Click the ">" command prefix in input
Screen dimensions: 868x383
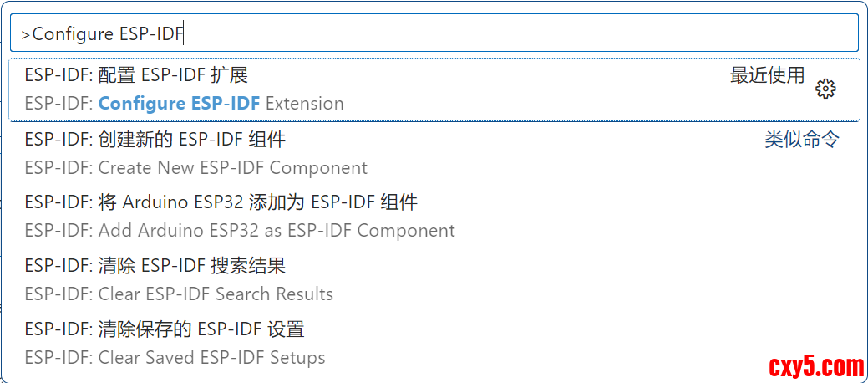tap(26, 34)
